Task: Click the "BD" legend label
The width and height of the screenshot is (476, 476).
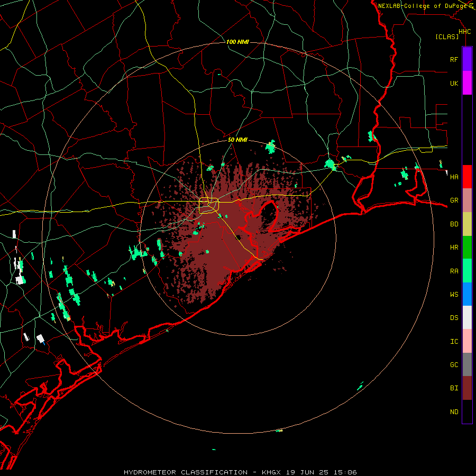Action: [454, 224]
